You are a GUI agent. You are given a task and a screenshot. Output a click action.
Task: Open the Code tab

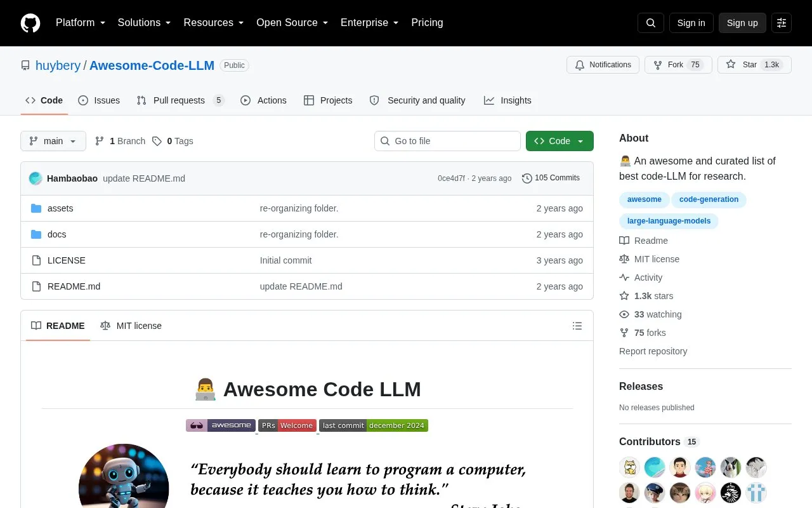point(44,100)
